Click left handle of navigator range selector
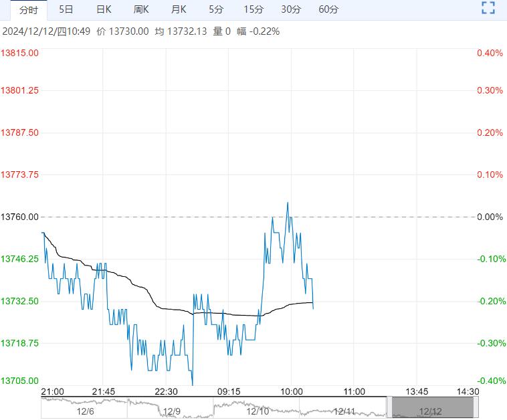The image size is (507, 420). 389,407
